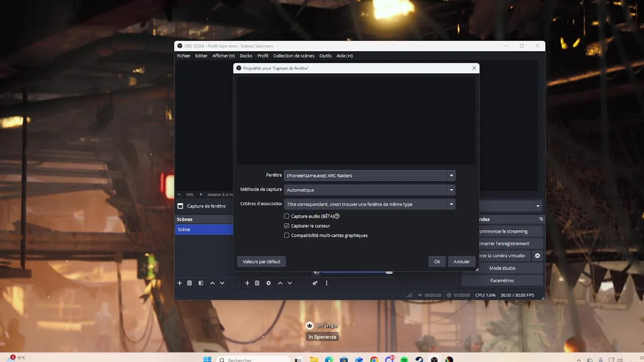Remove selected source with trash icon
This screenshot has height=362, width=644.
[257, 283]
